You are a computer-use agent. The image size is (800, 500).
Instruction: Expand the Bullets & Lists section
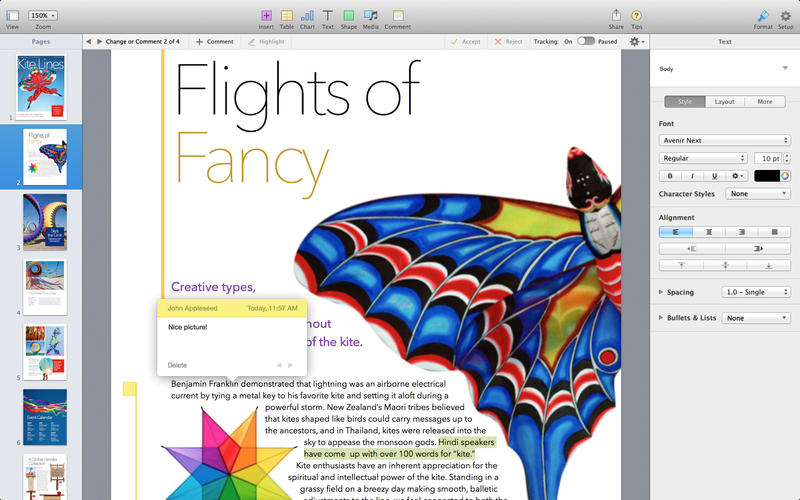click(x=661, y=317)
